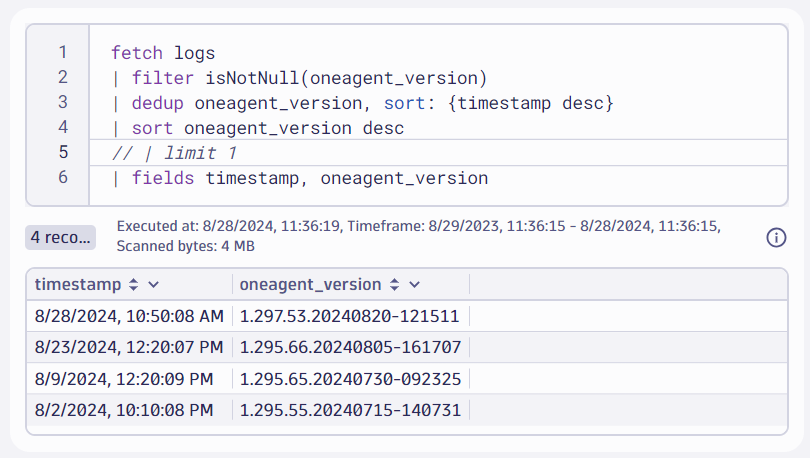Select the 8/28/2024, 10:50:08 AM timestamp cell
810x458 pixels.
[x=129, y=316]
